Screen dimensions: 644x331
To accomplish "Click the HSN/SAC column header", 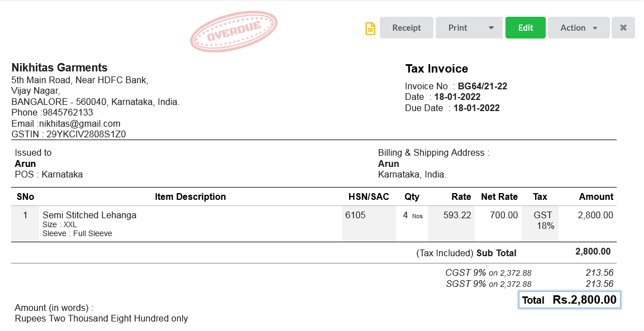I will pos(369,196).
